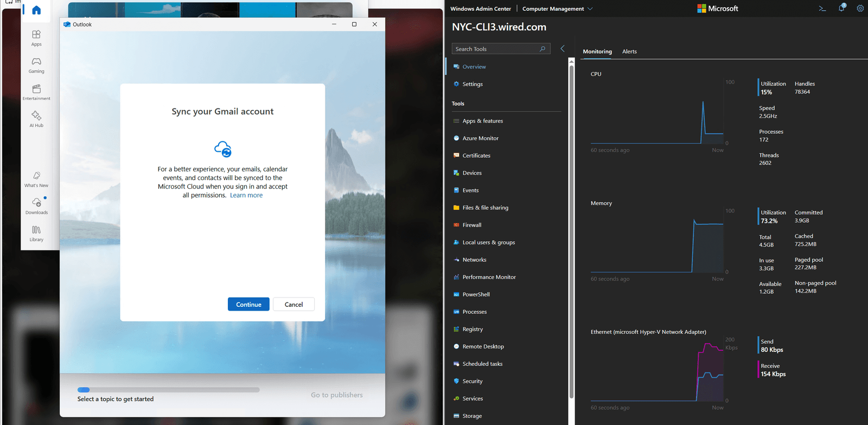The image size is (868, 425).
Task: Maximize the Outlook window
Action: point(354,24)
